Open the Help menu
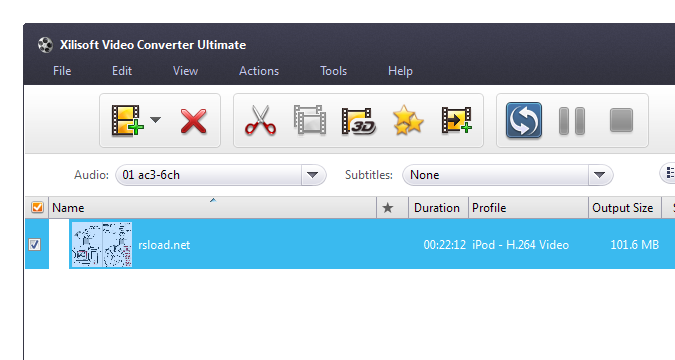The height and width of the screenshot is (360, 675). point(400,71)
